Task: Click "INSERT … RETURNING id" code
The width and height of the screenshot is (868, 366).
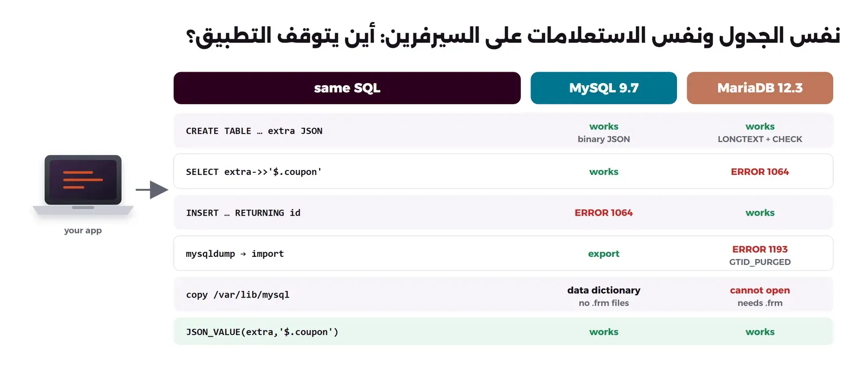Action: tap(243, 213)
